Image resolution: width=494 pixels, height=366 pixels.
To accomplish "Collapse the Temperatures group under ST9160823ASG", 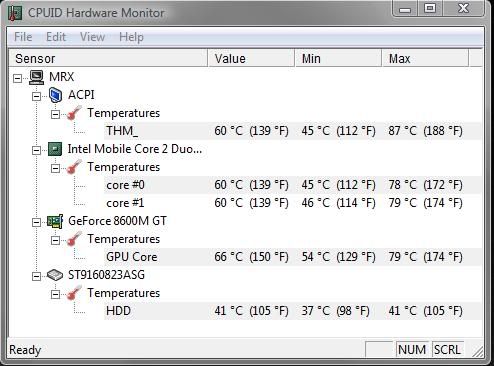I will (x=55, y=294).
